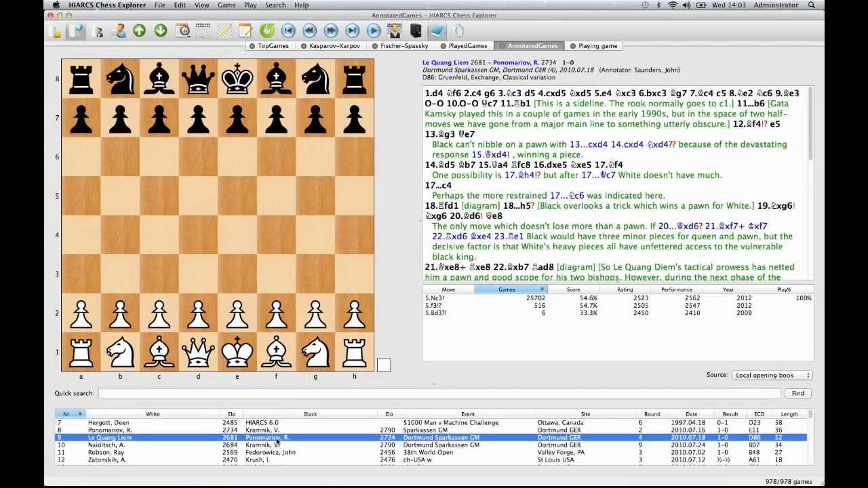
Task: Close the Playing game tab via its x
Action: coord(572,46)
